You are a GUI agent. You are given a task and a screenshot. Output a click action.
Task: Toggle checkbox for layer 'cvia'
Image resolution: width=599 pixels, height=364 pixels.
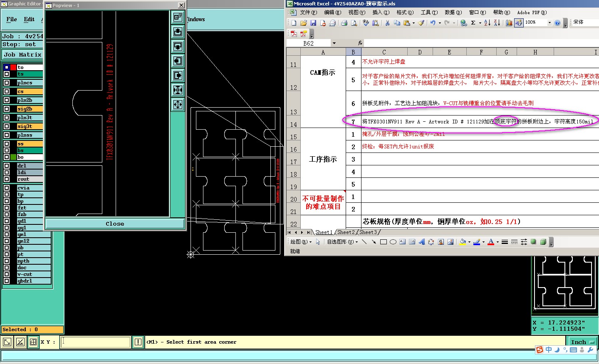7,188
